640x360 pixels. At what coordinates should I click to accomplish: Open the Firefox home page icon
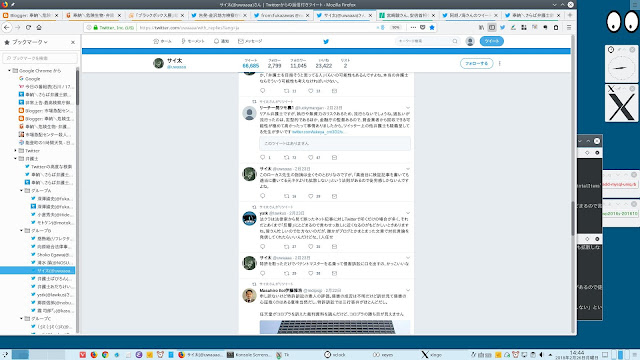click(x=39, y=27)
